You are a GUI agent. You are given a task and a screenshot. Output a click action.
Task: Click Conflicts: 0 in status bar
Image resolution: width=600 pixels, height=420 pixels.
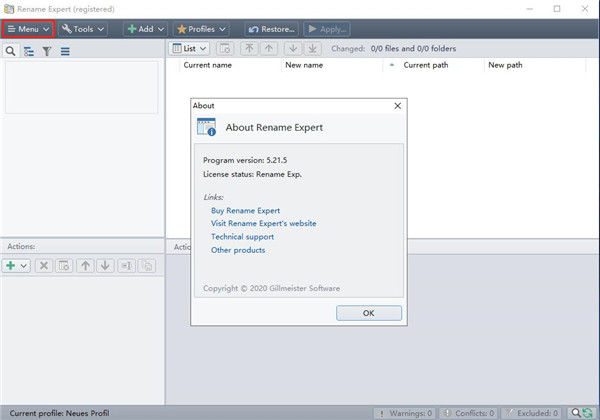(469, 413)
